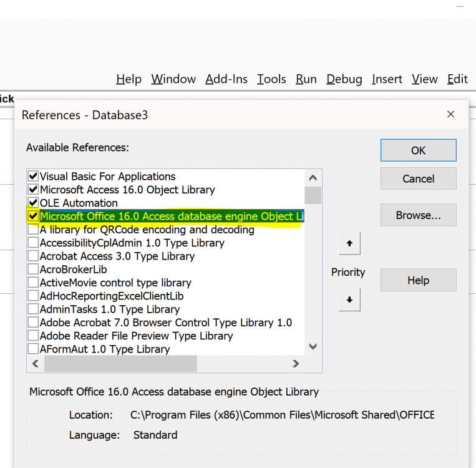Image resolution: width=476 pixels, height=468 pixels.
Task: Click the Cancel button
Action: tap(419, 178)
